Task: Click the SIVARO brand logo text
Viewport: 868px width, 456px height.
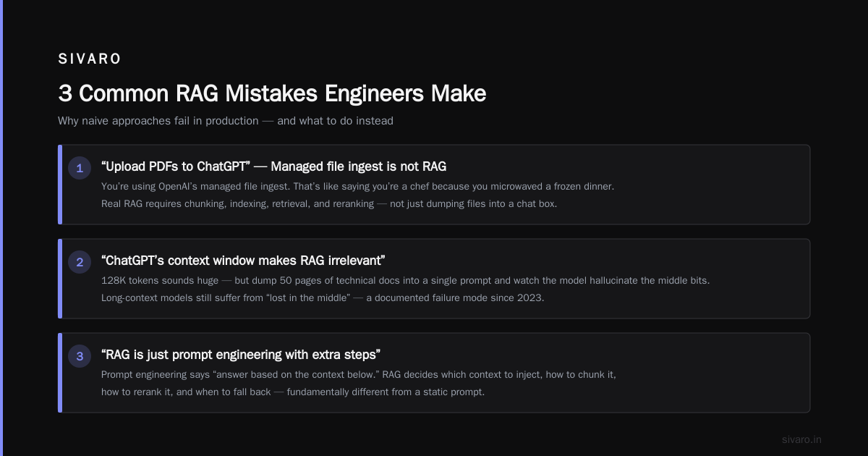Action: 90,59
